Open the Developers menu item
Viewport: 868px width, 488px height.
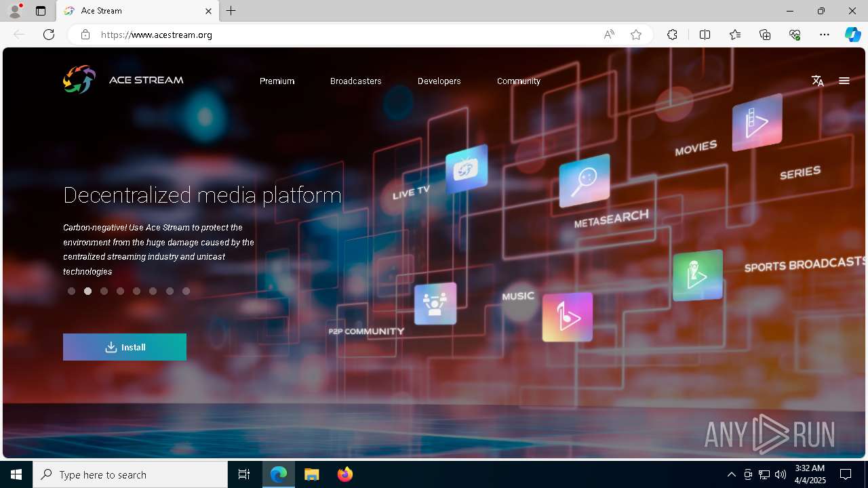click(x=439, y=81)
